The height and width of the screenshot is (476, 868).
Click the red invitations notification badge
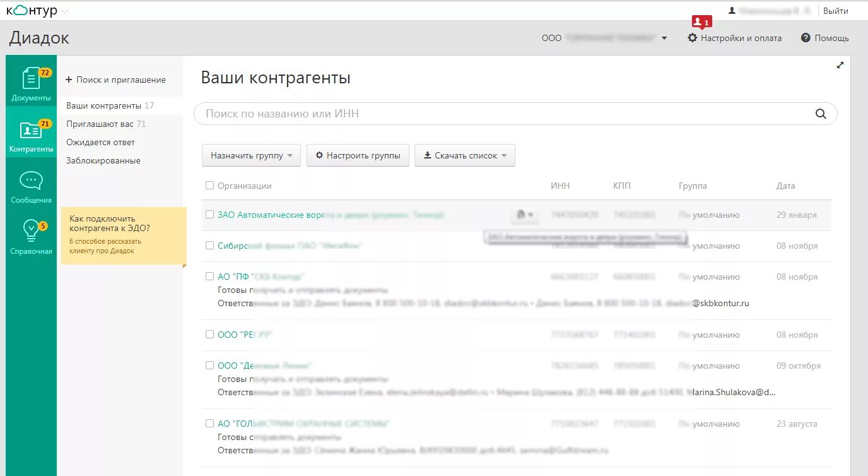tap(701, 22)
